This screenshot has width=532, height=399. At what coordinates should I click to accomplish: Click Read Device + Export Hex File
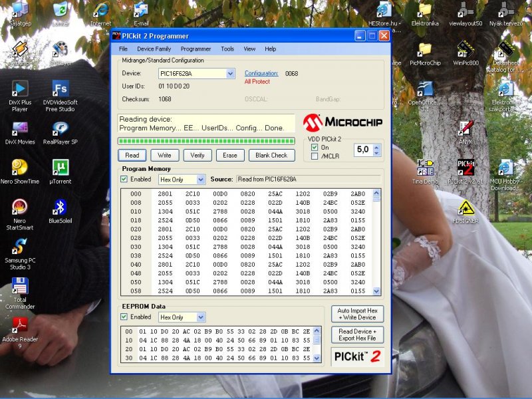(x=357, y=335)
